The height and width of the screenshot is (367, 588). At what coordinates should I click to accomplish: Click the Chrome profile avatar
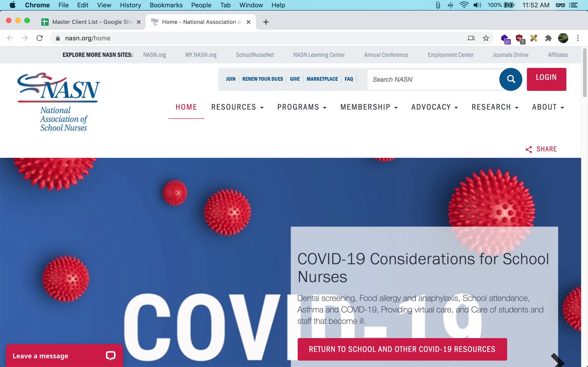click(x=563, y=38)
